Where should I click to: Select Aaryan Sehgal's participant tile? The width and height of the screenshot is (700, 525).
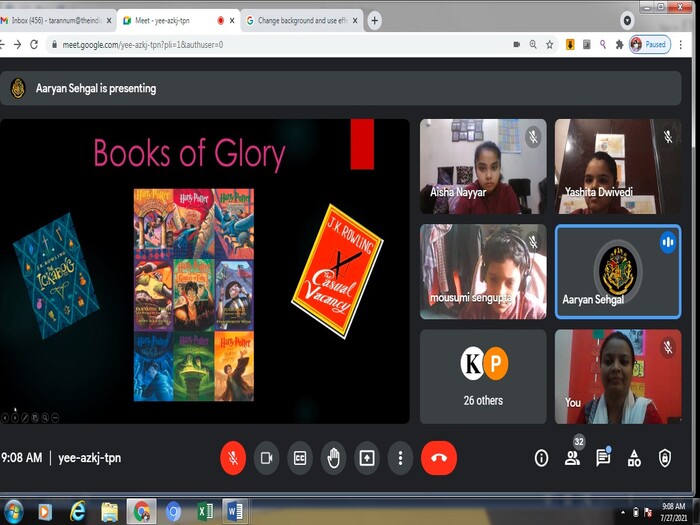pos(618,271)
